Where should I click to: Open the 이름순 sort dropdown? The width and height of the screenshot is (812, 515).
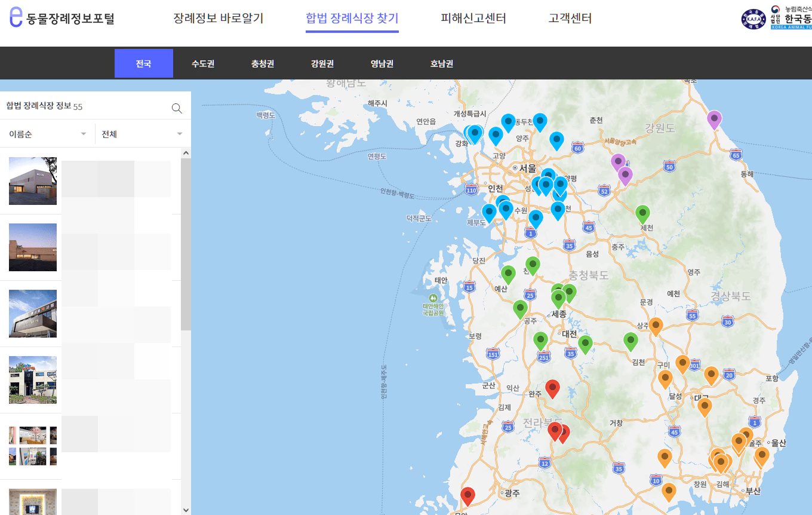click(48, 134)
